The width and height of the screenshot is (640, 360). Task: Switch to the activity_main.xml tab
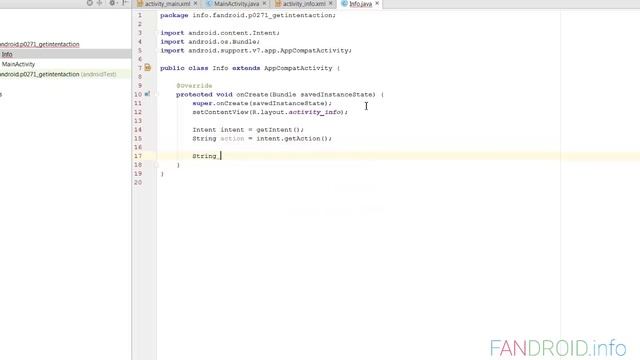point(167,4)
